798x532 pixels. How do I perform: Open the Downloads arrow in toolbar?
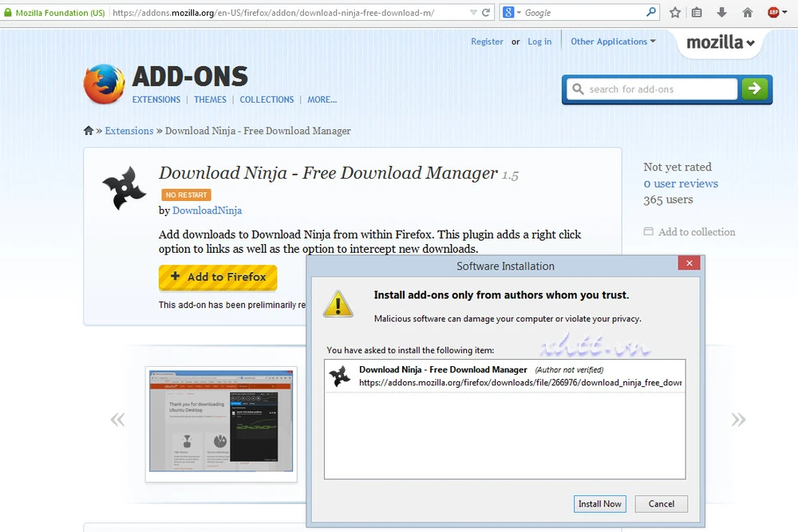click(x=721, y=13)
